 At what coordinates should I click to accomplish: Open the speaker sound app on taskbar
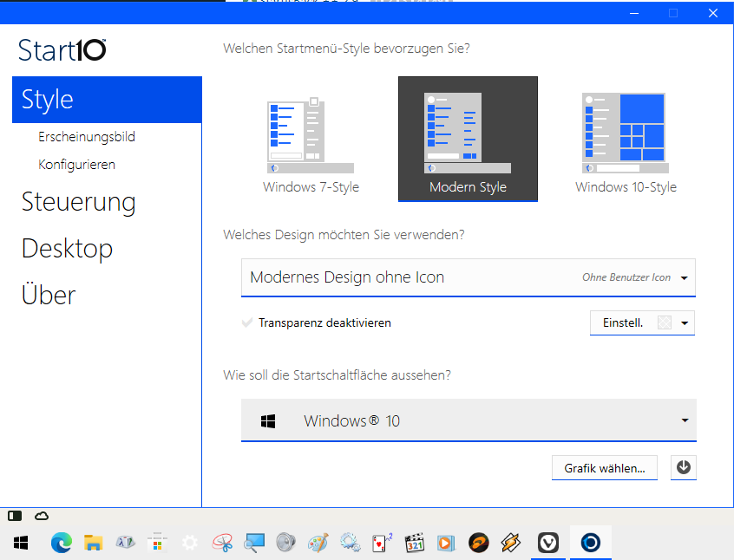tap(286, 543)
